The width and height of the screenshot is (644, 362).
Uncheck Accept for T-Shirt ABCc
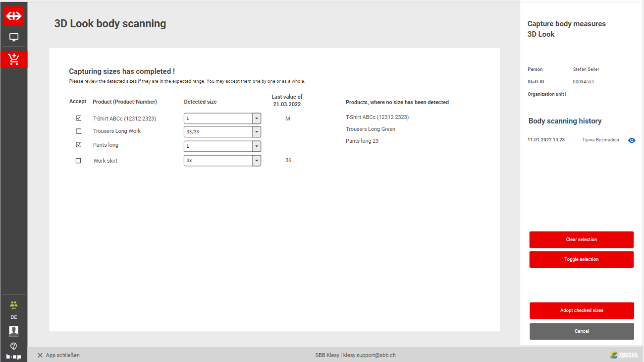78,119
